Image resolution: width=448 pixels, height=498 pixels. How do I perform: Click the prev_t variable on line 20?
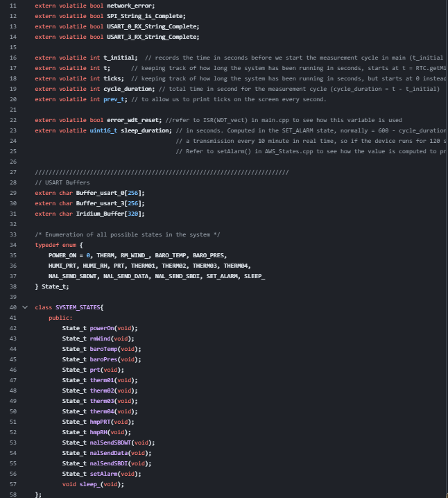pos(114,99)
